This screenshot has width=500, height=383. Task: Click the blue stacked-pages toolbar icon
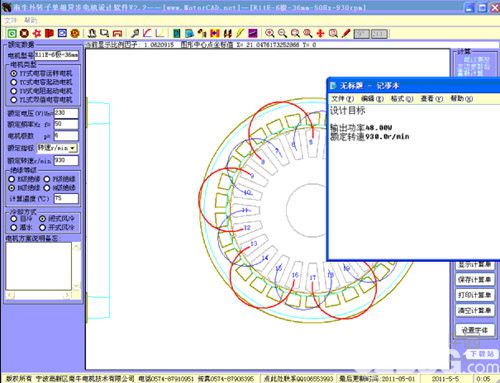click(x=189, y=33)
